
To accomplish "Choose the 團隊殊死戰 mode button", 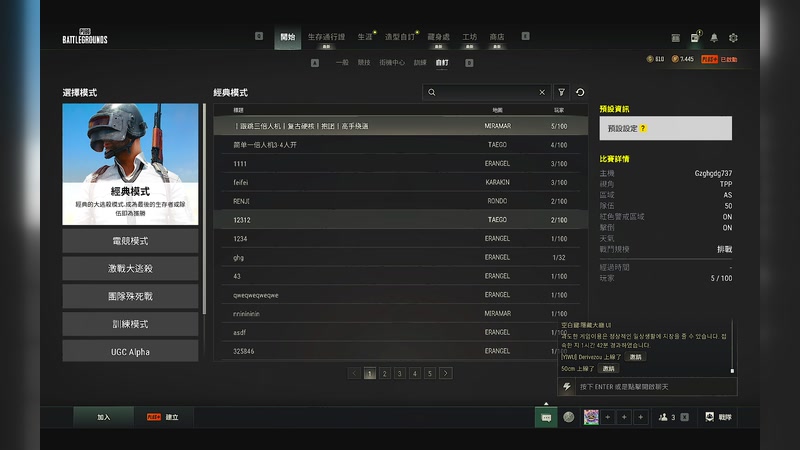I will pos(130,296).
